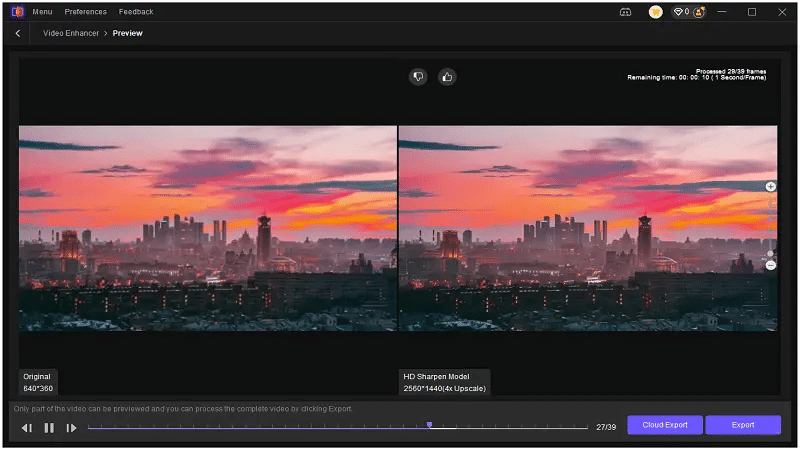Screen dimensions: 800x450
Task: Navigate to Video Enhancer breadcrumb
Action: pyautogui.click(x=69, y=33)
